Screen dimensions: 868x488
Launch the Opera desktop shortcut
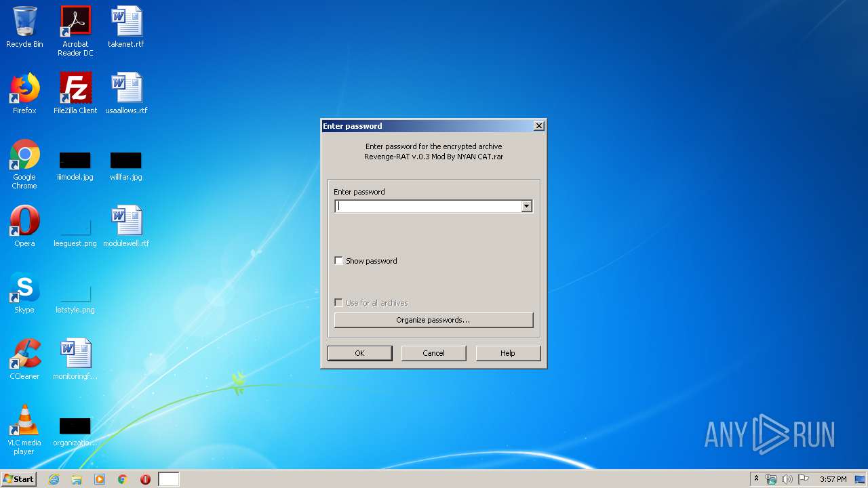(x=24, y=226)
